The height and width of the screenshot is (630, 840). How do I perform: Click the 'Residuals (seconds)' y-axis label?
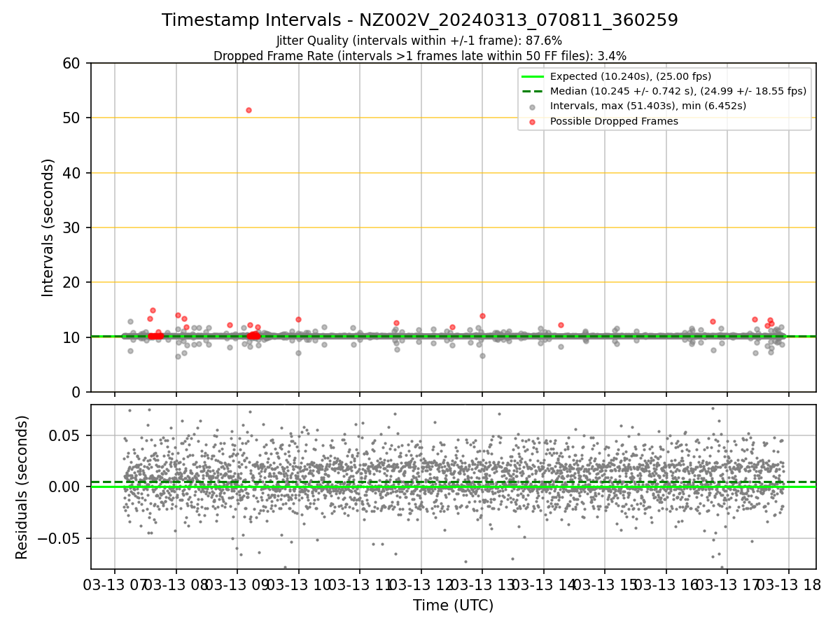(x=22, y=487)
